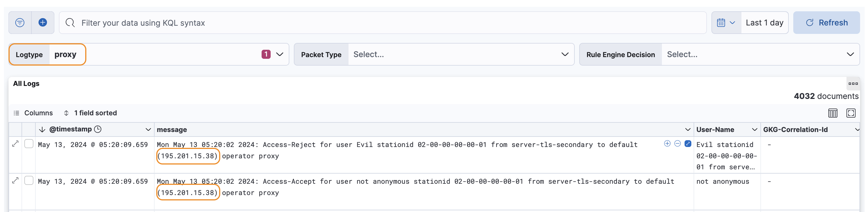This screenshot has width=868, height=212.
Task: Click the add filter plus icon
Action: pyautogui.click(x=43, y=23)
